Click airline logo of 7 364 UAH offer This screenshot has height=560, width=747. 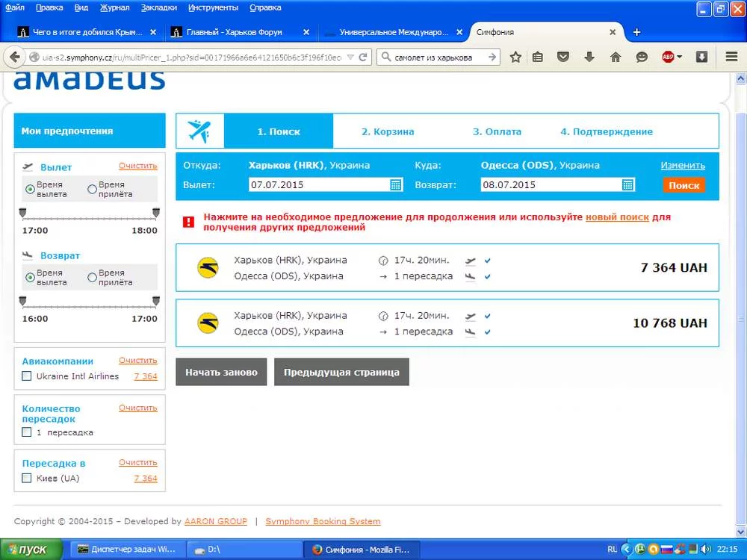coord(208,267)
